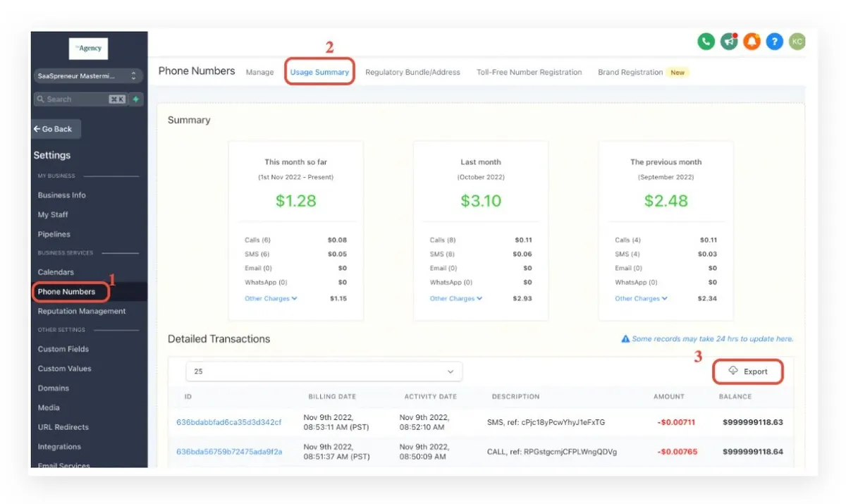Click the Export button with cloud icon
The width and height of the screenshot is (846, 504).
click(x=748, y=371)
